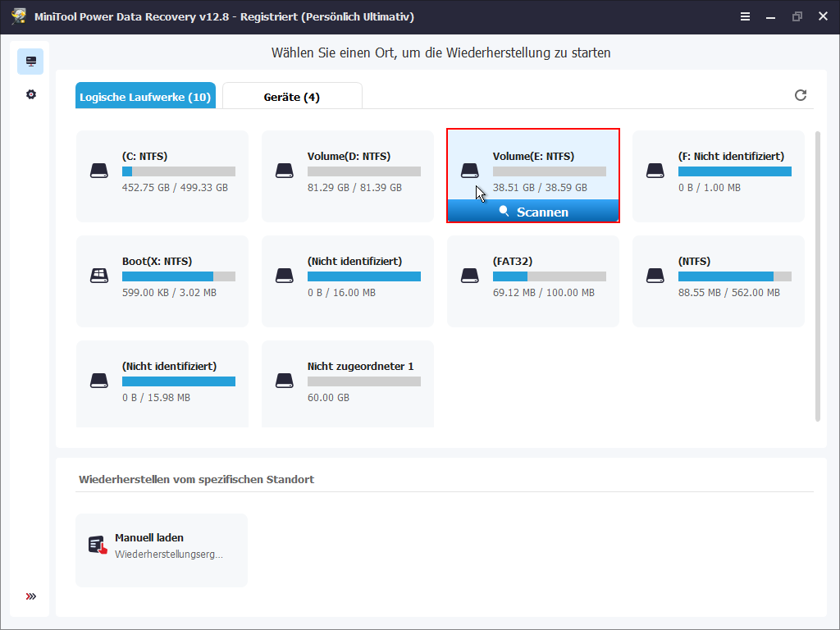Select the data recovery icon in the sidebar
The width and height of the screenshot is (840, 630).
point(30,61)
